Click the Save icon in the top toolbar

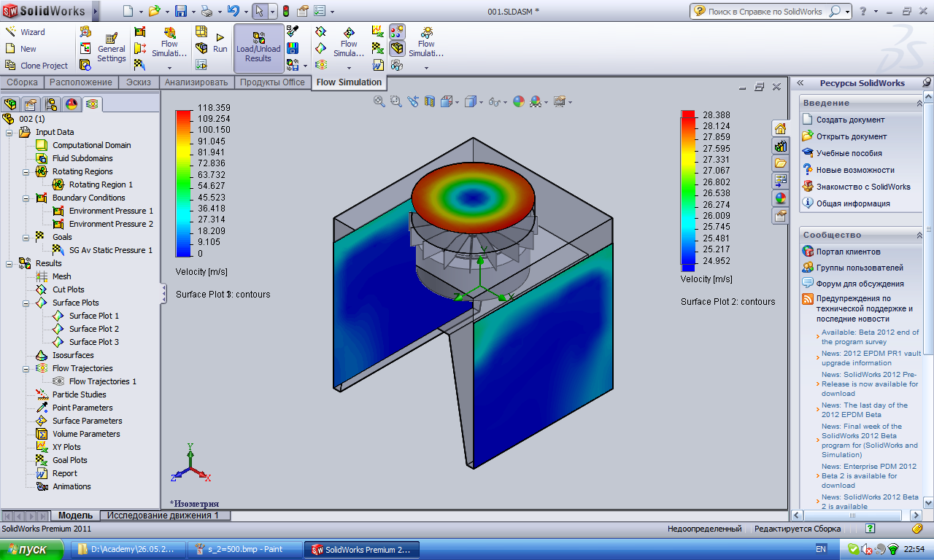coord(181,11)
